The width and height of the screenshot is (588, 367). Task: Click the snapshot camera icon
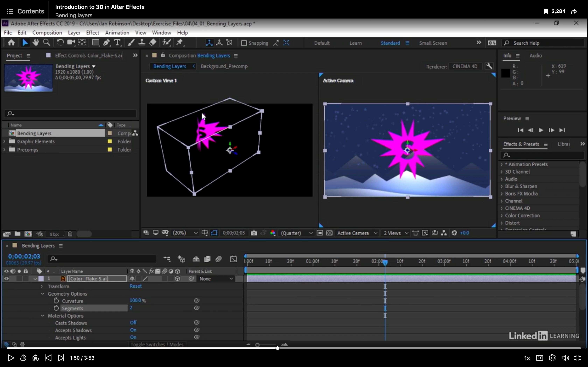click(254, 233)
